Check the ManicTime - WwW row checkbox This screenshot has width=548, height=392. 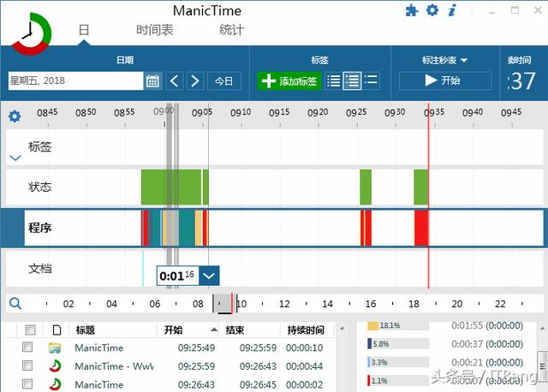27,366
